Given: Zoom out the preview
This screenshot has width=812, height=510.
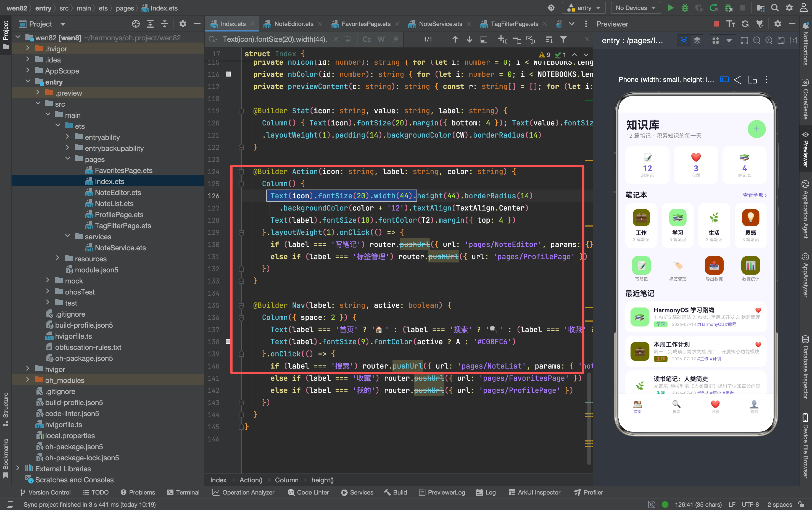Looking at the screenshot, I should coord(757,41).
